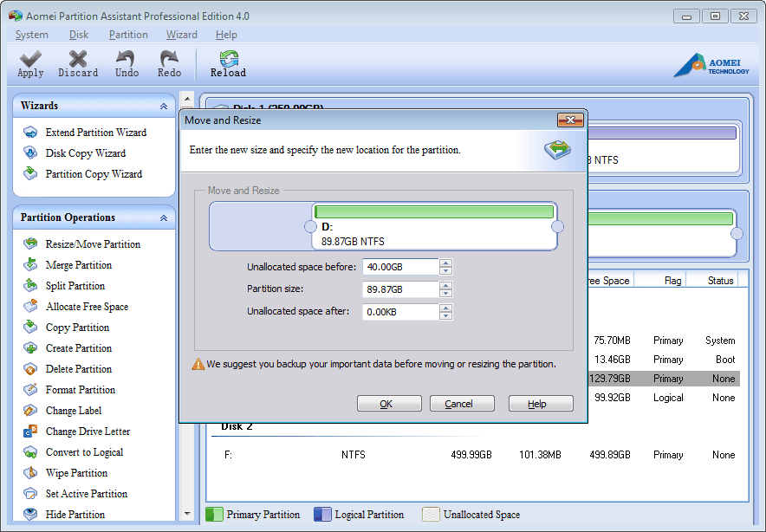Launch the Disk Copy Wizard icon
The image size is (766, 532).
(30, 152)
